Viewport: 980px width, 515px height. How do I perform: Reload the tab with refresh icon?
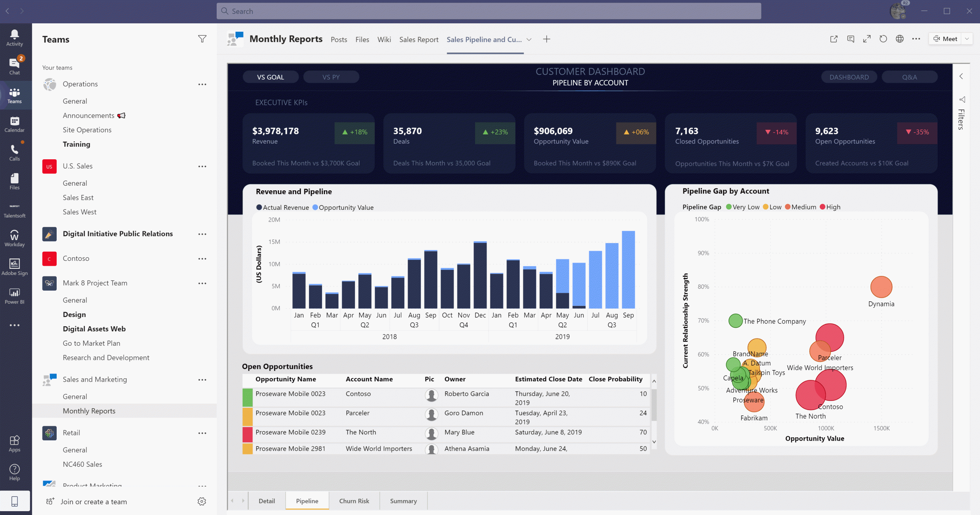(x=883, y=39)
